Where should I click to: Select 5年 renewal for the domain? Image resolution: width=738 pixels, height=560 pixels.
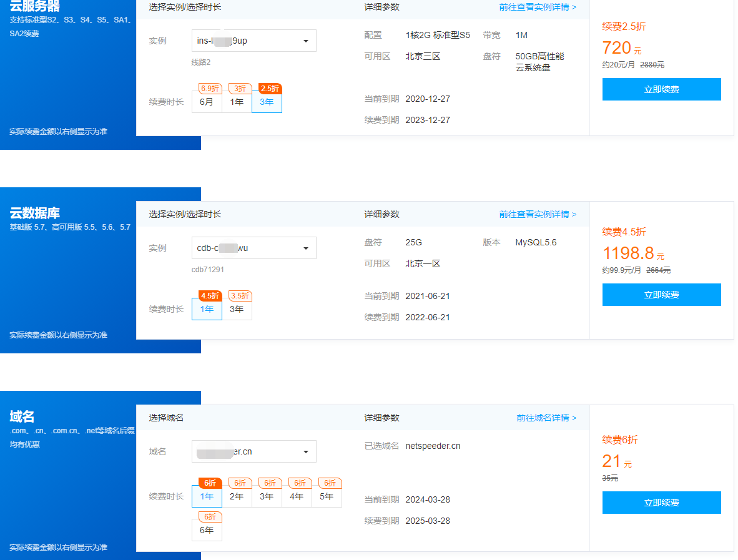coord(327,496)
